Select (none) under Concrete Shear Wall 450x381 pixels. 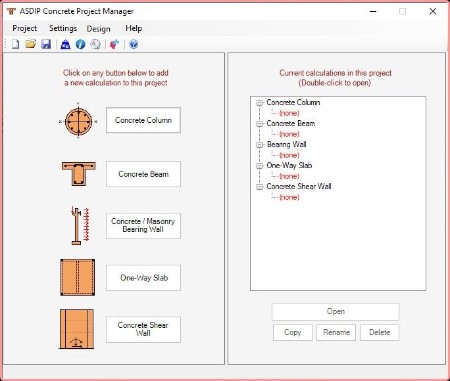pyautogui.click(x=289, y=197)
